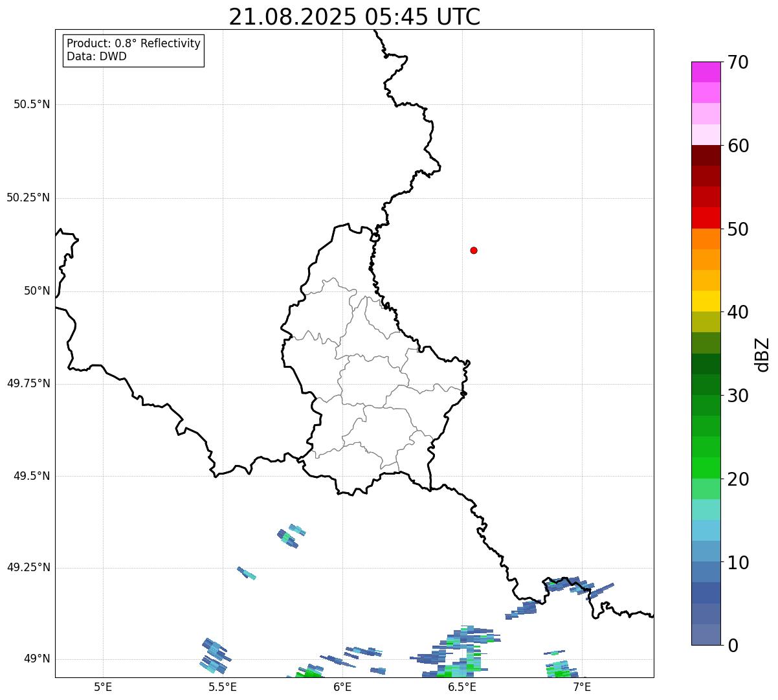
Task: Click the 6.5°E longitude label
Action: (x=462, y=687)
